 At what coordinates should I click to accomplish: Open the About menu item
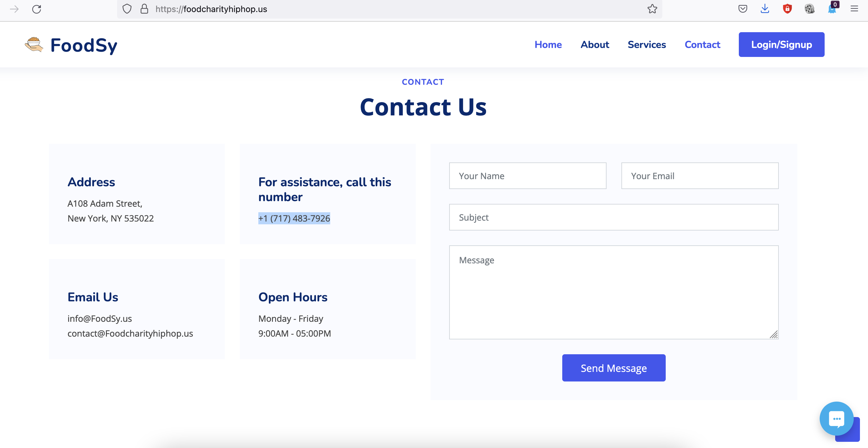point(594,45)
